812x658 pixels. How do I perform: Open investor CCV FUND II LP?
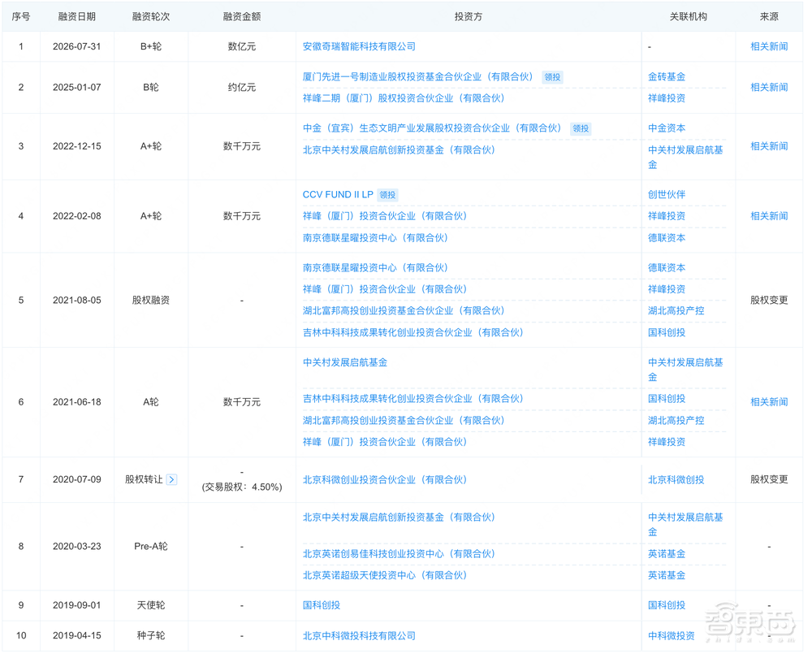coord(338,195)
